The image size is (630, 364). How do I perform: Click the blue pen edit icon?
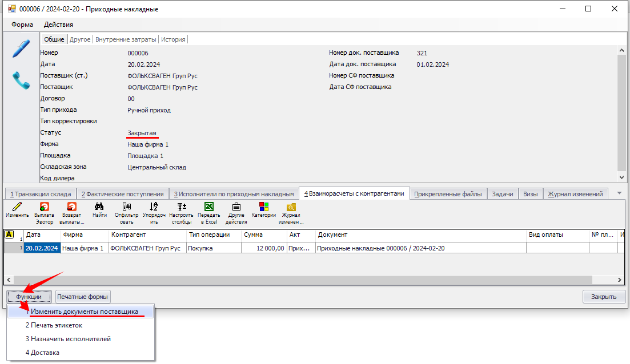(21, 48)
